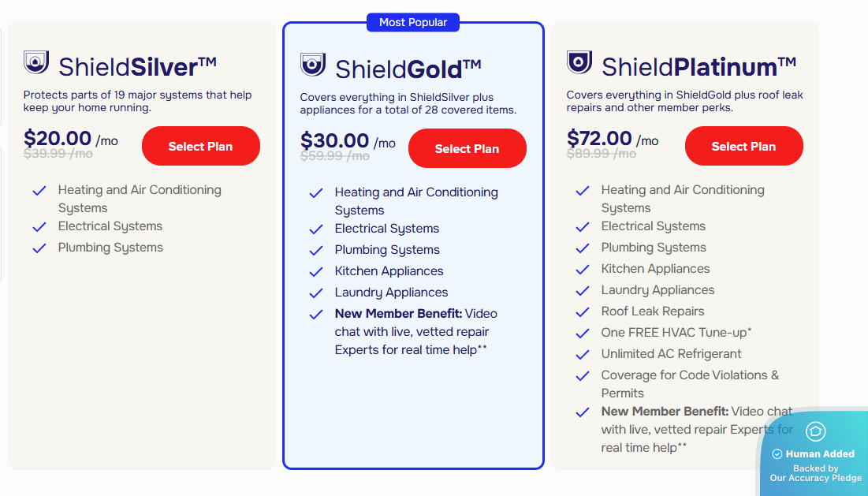The image size is (868, 496).
Task: Select Plan for ShieldSilver
Action: (x=200, y=146)
